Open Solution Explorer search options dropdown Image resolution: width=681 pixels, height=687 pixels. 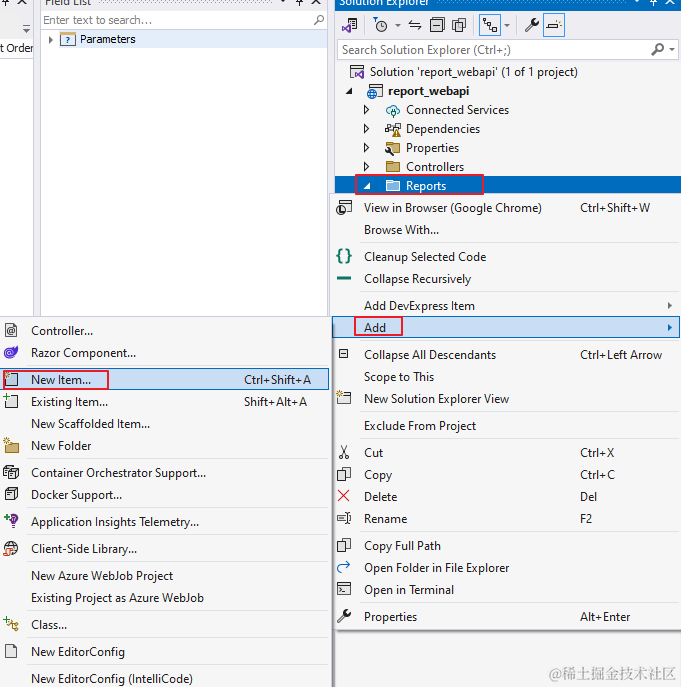672,50
